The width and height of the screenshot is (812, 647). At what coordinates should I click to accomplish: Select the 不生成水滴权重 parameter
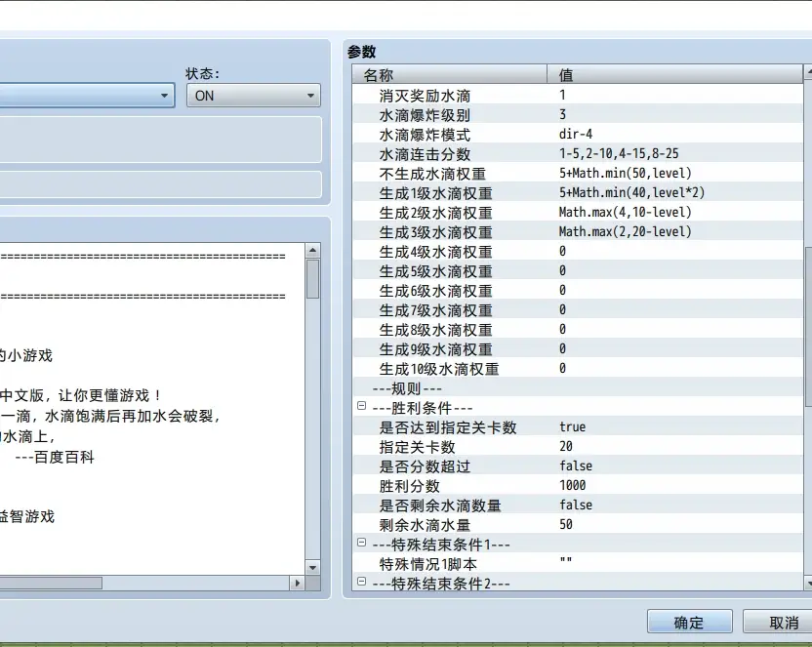point(432,174)
